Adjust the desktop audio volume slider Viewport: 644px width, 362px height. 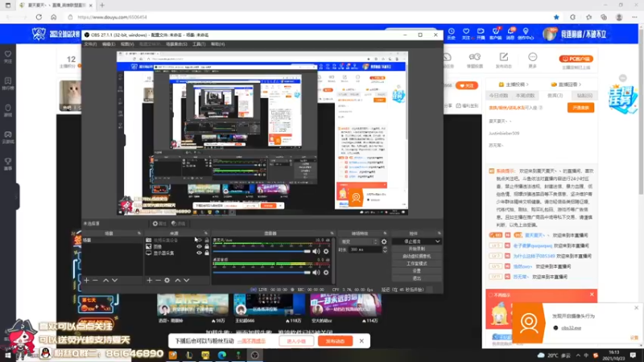tap(261, 272)
